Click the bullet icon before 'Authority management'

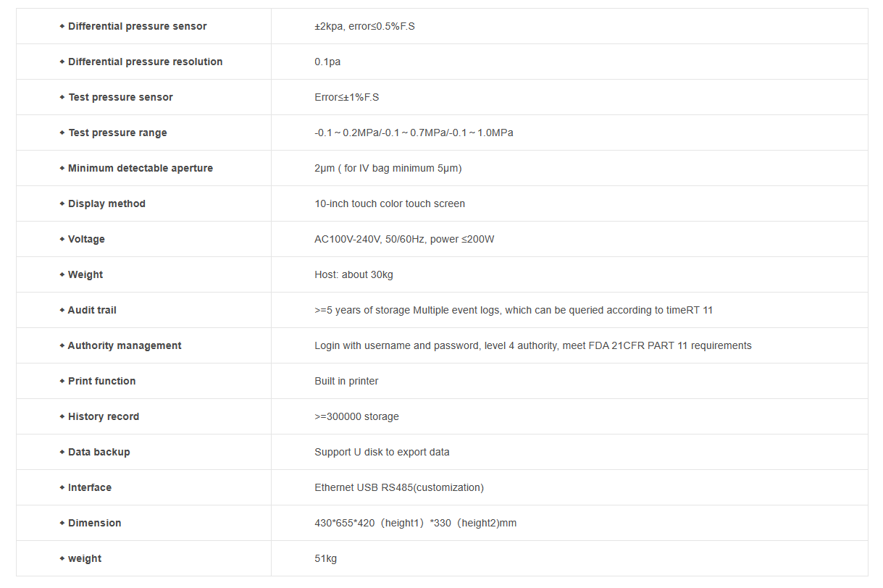pos(62,345)
